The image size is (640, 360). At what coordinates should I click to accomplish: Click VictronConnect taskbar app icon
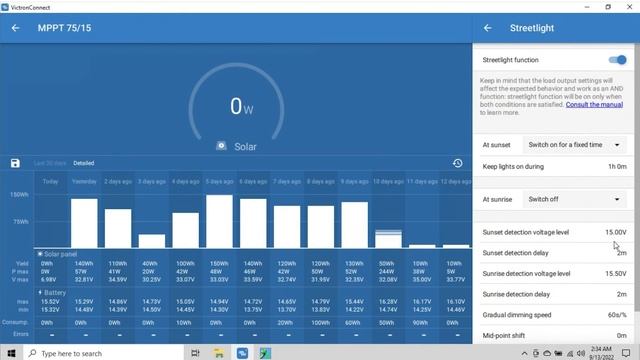coord(242,353)
